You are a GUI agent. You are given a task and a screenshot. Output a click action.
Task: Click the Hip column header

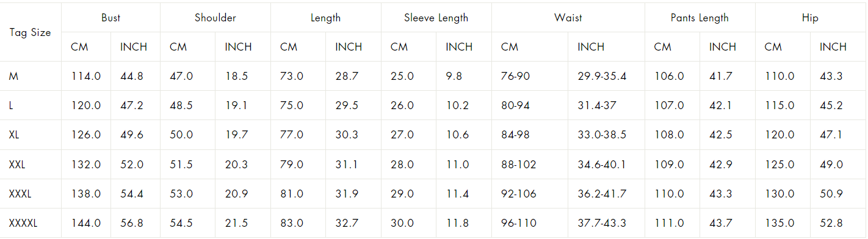coord(810,18)
